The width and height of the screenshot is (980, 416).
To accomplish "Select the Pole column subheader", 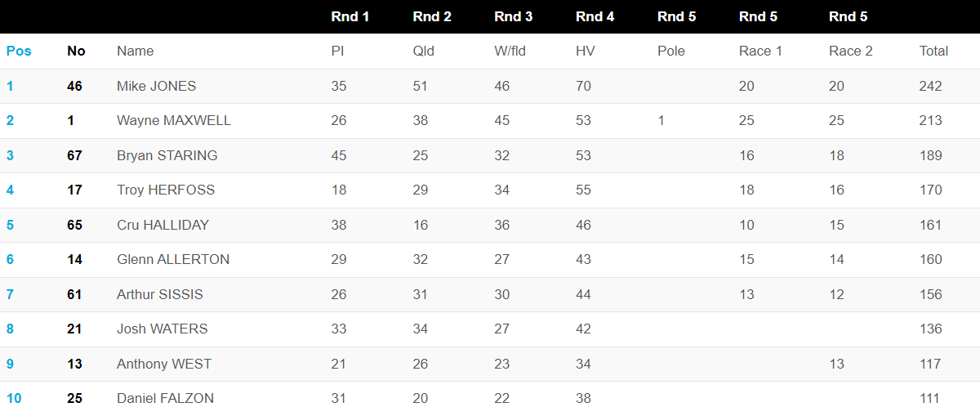I will pyautogui.click(x=671, y=51).
